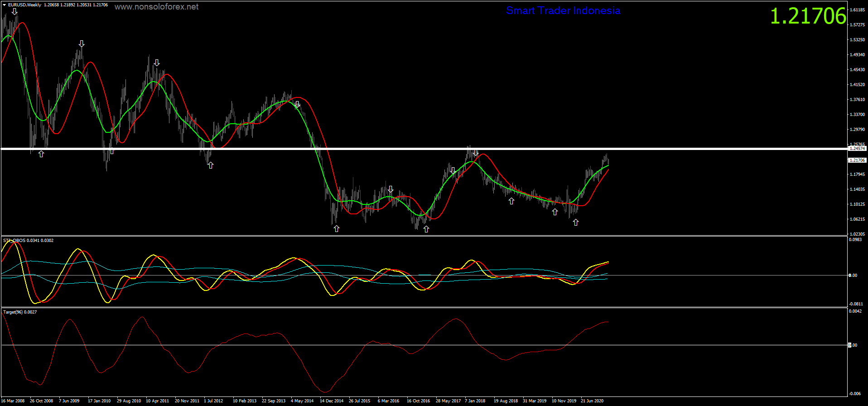
Task: Click the 0.0042 Target scale value
Action: (856, 311)
